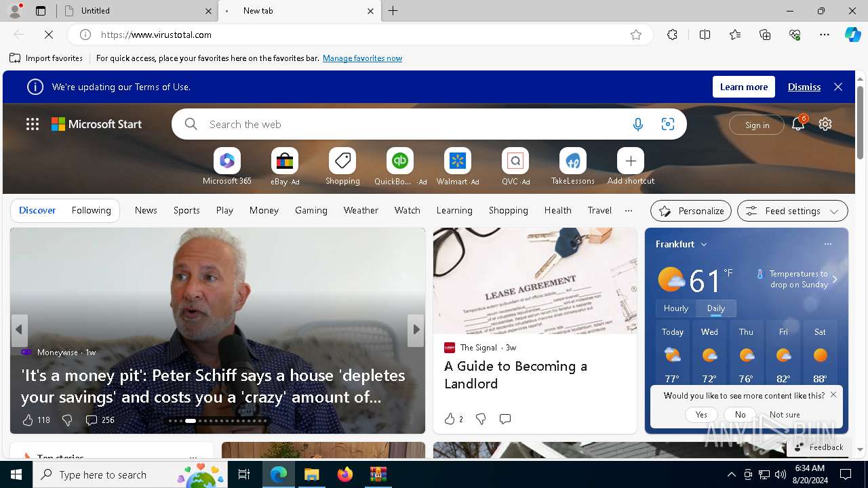This screenshot has height=488, width=868.
Task: Go to previous carousel story
Action: (19, 329)
